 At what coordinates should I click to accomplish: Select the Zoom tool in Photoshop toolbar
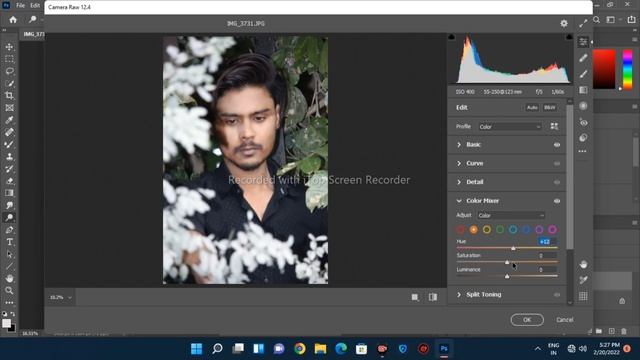tap(9, 291)
